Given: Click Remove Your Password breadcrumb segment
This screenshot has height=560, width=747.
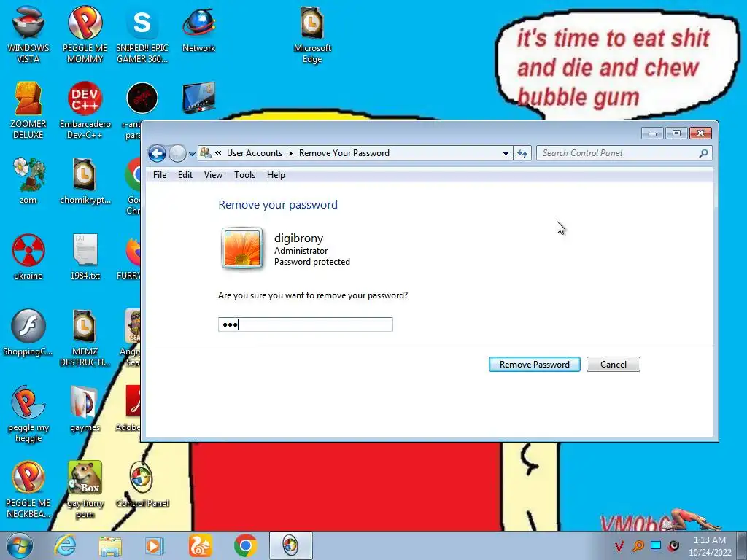Looking at the screenshot, I should [x=344, y=153].
